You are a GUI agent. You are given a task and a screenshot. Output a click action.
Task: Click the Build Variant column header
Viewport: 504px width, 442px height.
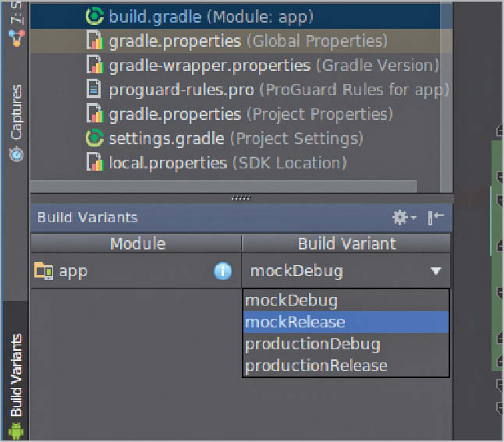[x=346, y=243]
